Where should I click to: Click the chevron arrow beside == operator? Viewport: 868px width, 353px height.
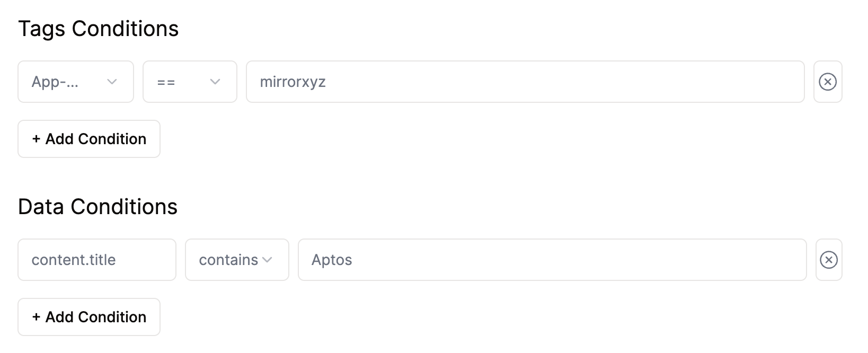(215, 82)
